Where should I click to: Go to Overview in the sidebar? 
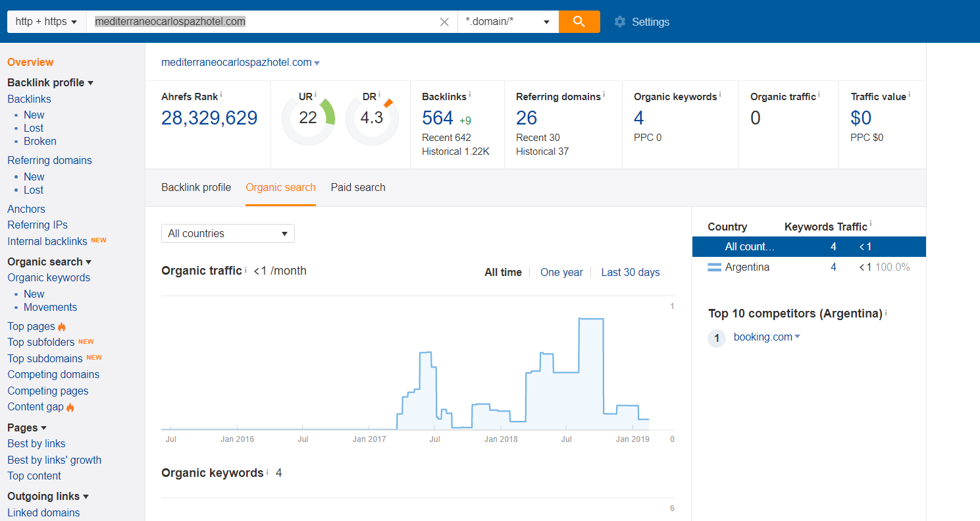coord(30,63)
